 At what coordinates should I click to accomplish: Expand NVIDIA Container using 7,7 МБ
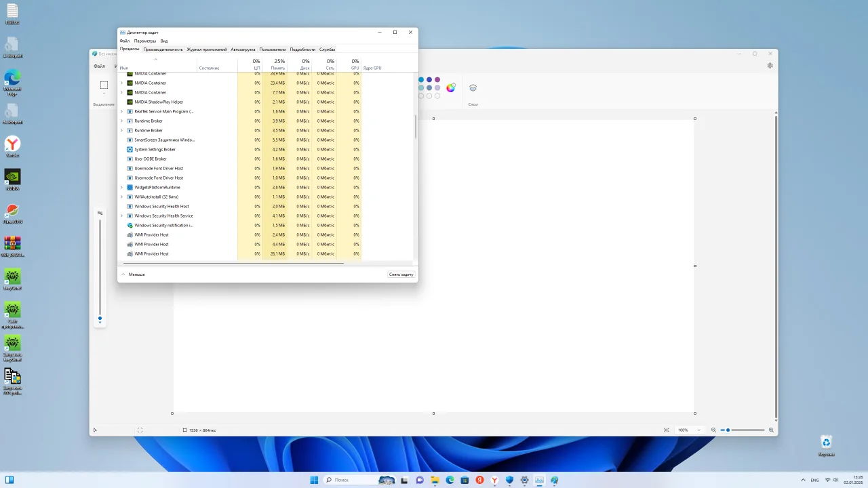tap(121, 92)
